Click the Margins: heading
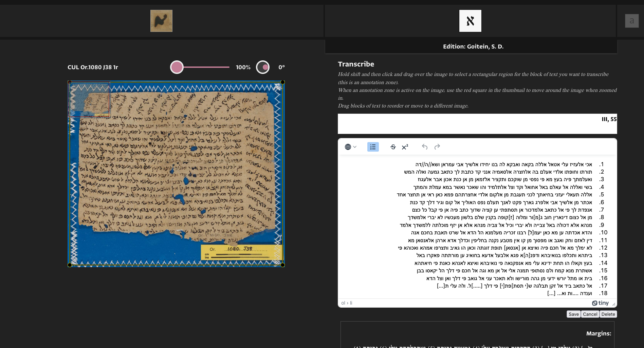 click(x=599, y=333)
